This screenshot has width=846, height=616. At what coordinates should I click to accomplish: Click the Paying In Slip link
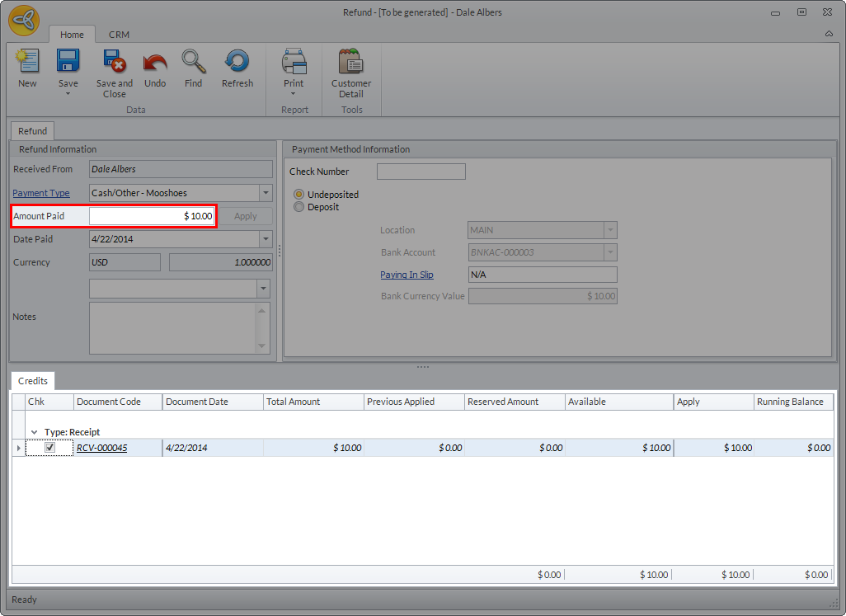pos(407,275)
